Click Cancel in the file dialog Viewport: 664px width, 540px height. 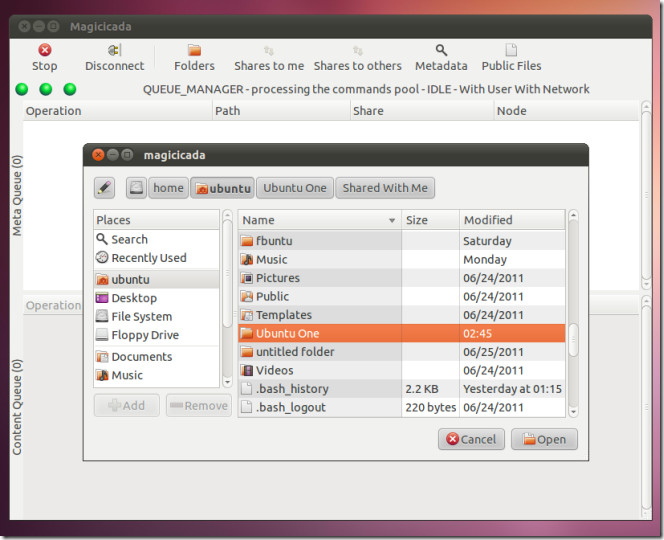pyautogui.click(x=471, y=439)
